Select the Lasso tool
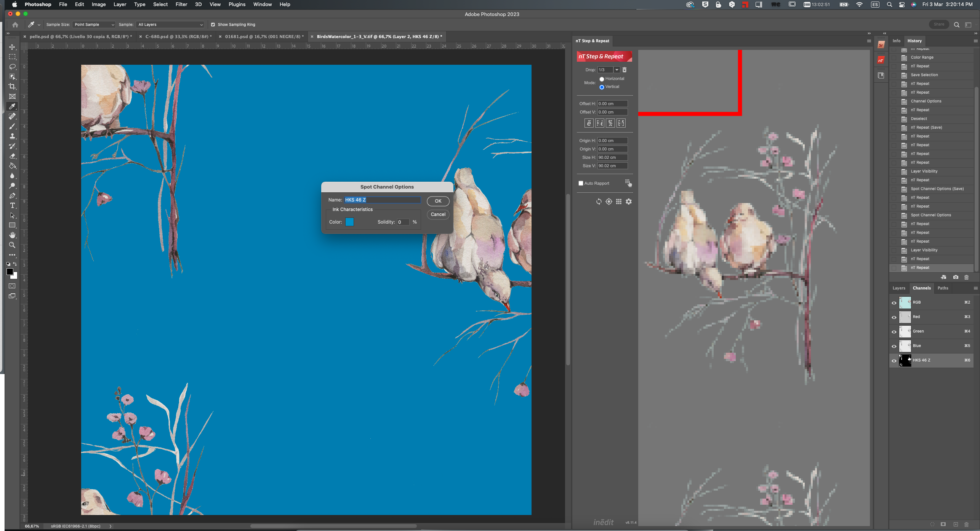Viewport: 980px width, 531px height. [12, 67]
